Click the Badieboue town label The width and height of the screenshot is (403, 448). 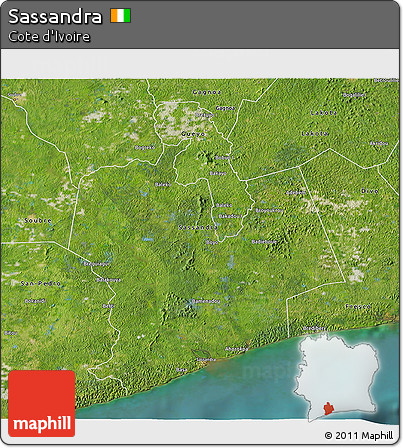264,242
